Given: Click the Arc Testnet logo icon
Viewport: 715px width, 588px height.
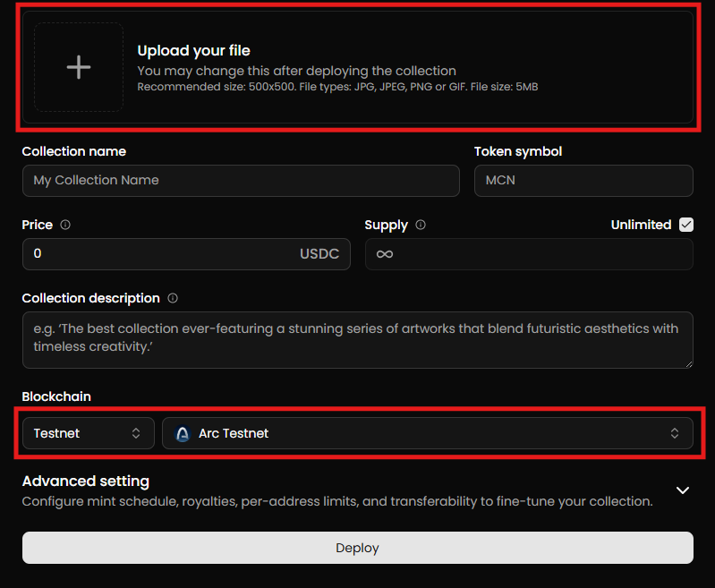Looking at the screenshot, I should click(183, 433).
